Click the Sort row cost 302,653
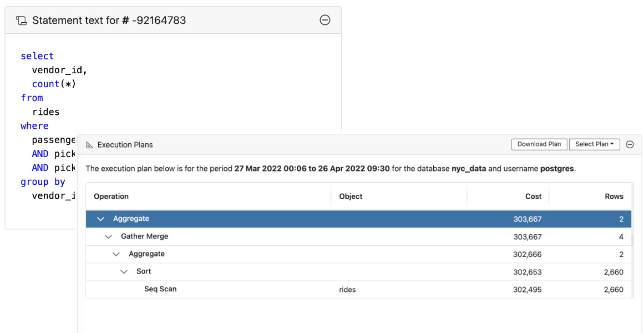The width and height of the screenshot is (644, 333). (x=527, y=272)
